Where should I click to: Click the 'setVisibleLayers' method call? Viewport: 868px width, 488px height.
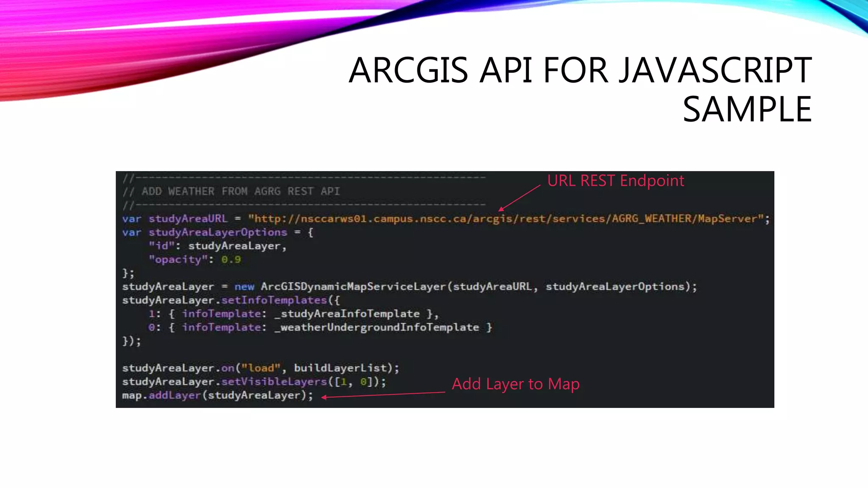point(274,382)
